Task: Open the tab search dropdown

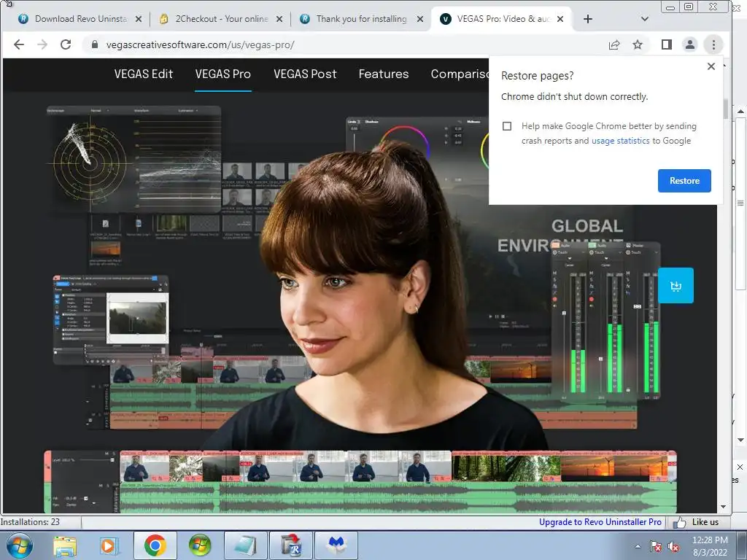Action: click(x=645, y=19)
